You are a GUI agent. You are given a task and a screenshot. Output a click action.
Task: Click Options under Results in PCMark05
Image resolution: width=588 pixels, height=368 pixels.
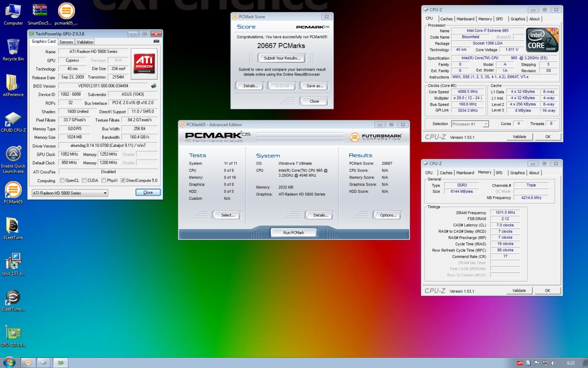coord(388,215)
